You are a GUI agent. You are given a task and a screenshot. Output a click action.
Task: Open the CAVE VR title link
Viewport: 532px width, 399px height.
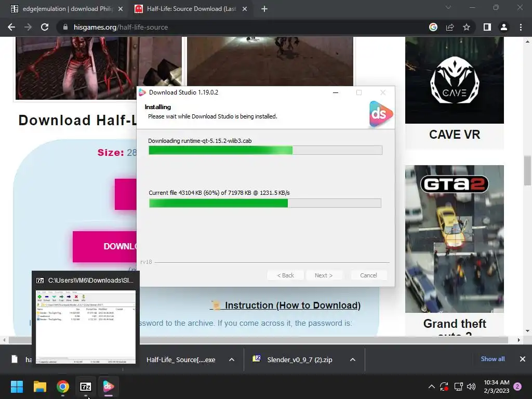pos(455,135)
